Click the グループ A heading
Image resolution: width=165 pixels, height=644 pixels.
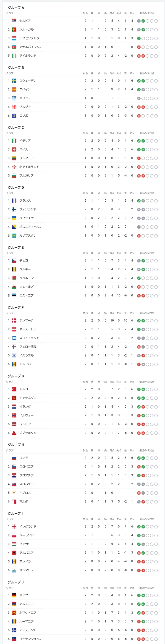tap(16, 8)
